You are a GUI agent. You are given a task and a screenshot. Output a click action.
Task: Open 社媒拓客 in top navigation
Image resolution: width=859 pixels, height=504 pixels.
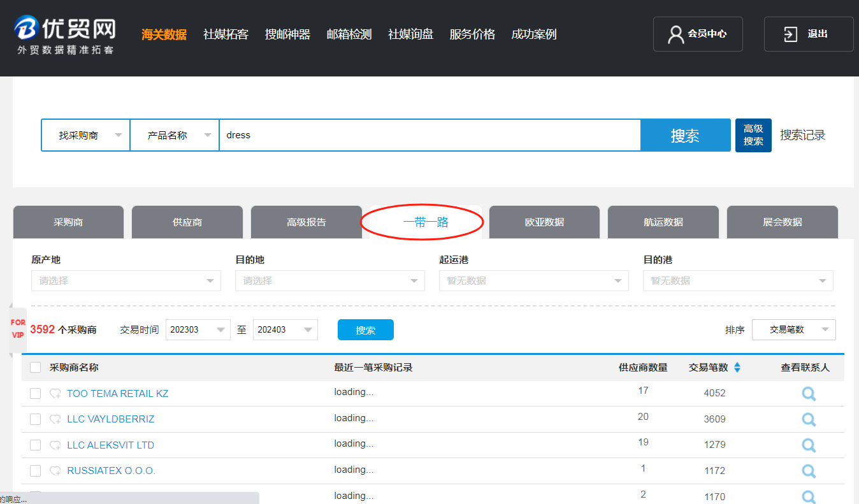click(226, 34)
